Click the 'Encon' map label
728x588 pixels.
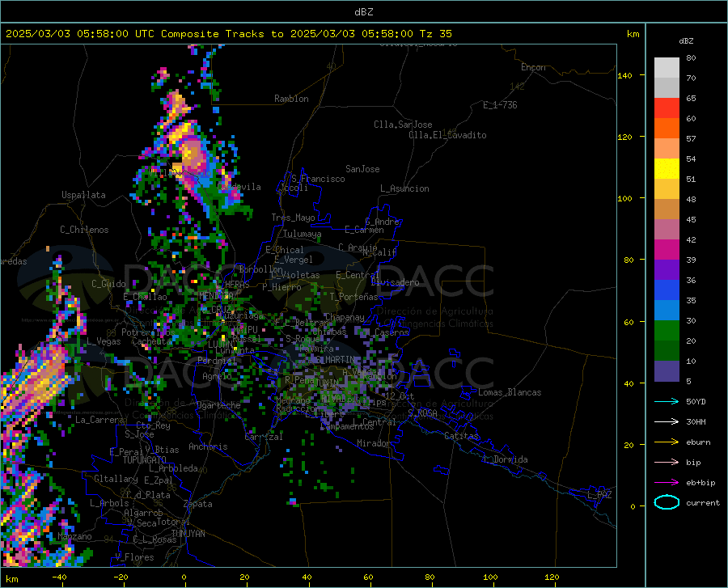coord(533,67)
